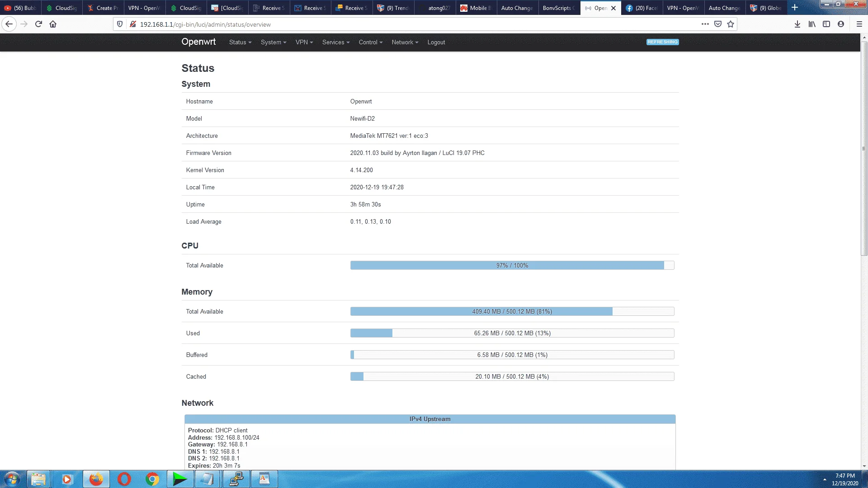Select the Local Time value

377,188
